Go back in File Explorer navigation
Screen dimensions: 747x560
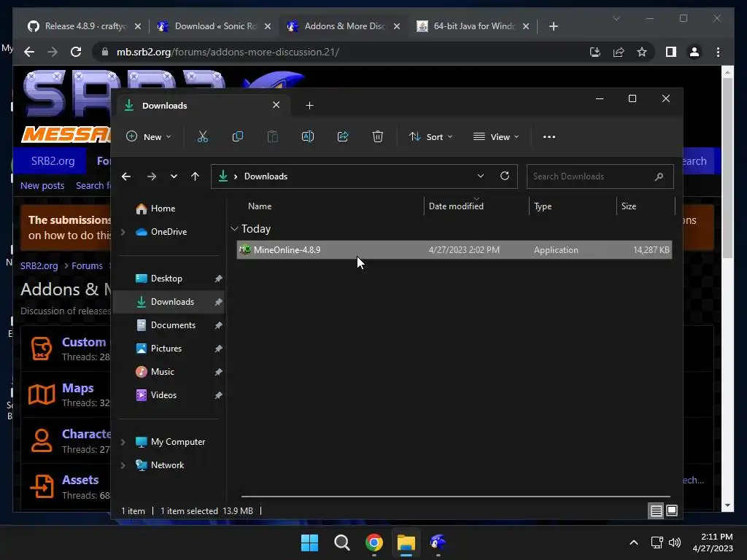tap(126, 176)
